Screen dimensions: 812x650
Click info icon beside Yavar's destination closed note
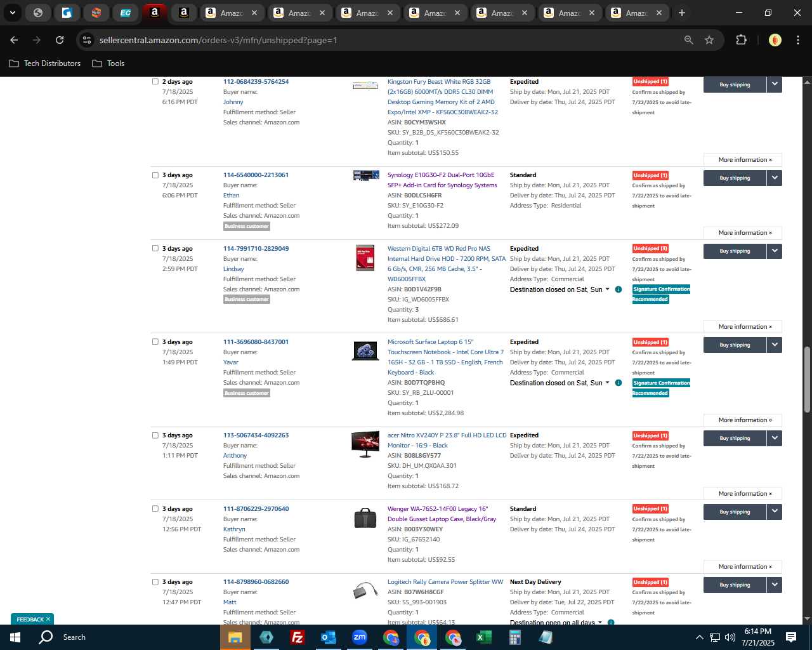point(619,383)
